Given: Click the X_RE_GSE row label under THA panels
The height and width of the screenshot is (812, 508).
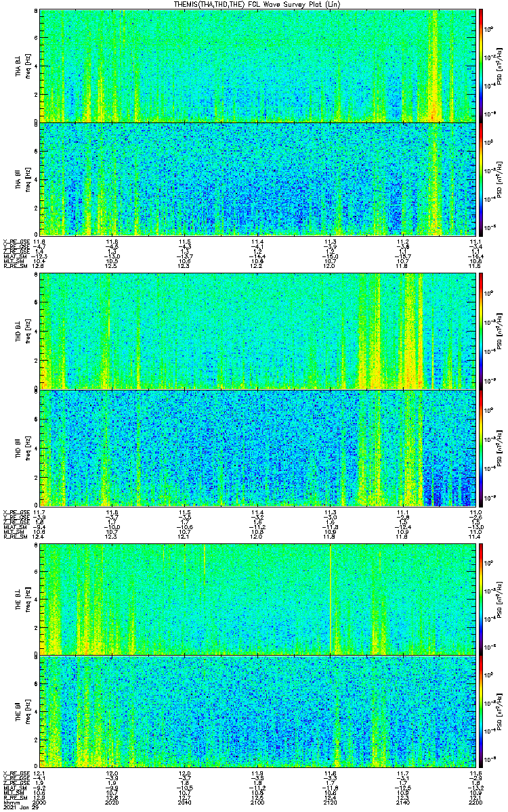Looking at the screenshot, I should tap(15, 242).
